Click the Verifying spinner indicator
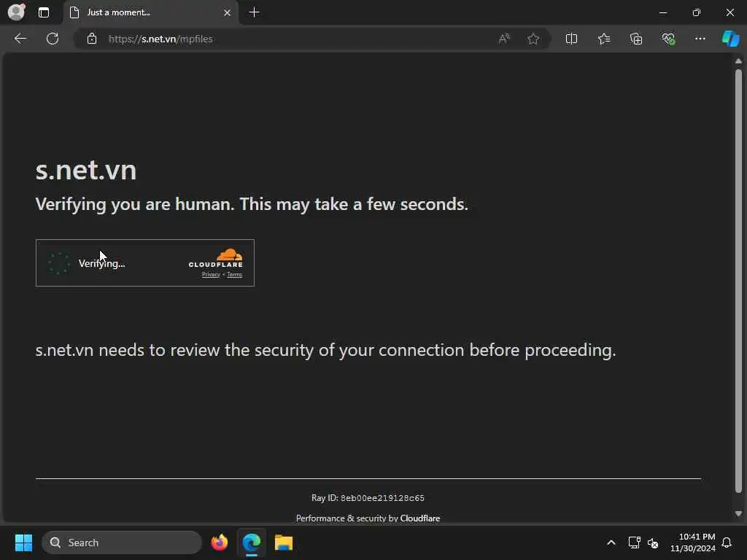 point(59,263)
